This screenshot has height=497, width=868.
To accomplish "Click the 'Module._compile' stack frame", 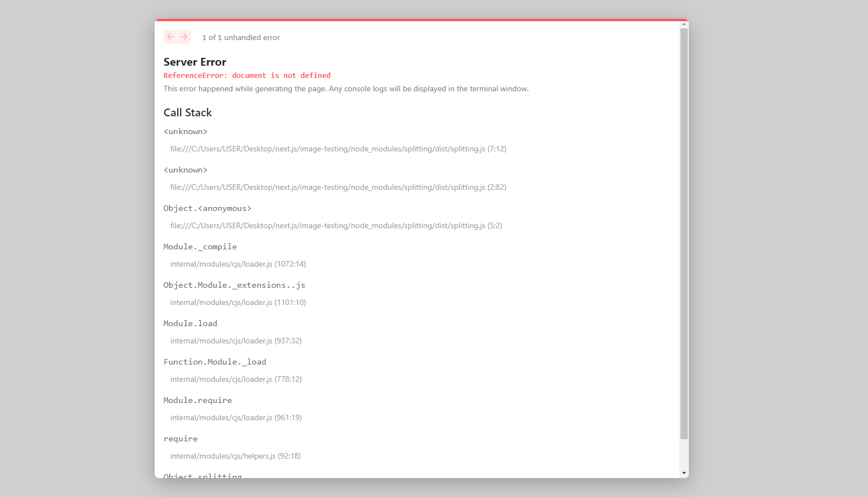I will click(200, 247).
